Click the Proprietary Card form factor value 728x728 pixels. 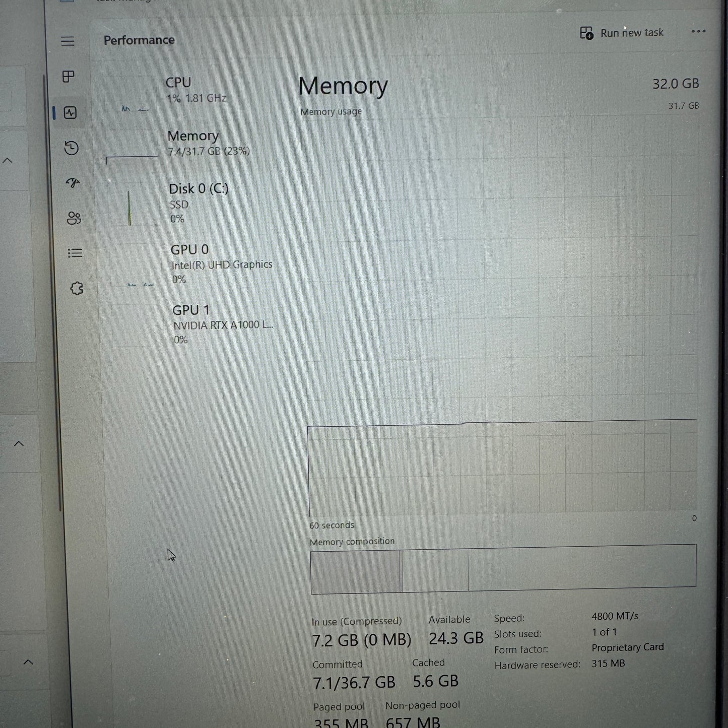click(x=628, y=647)
